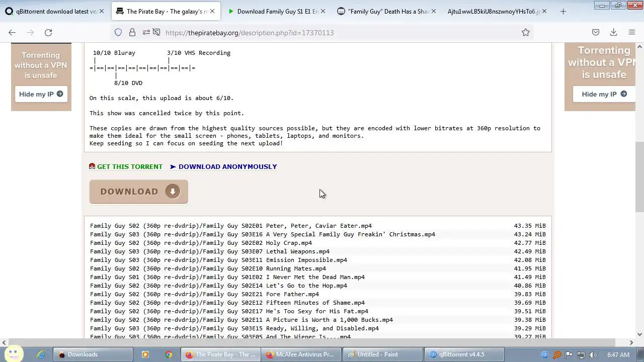Open the Firefox downloads panel
Image resolution: width=644 pixels, height=362 pixels.
(x=613, y=32)
